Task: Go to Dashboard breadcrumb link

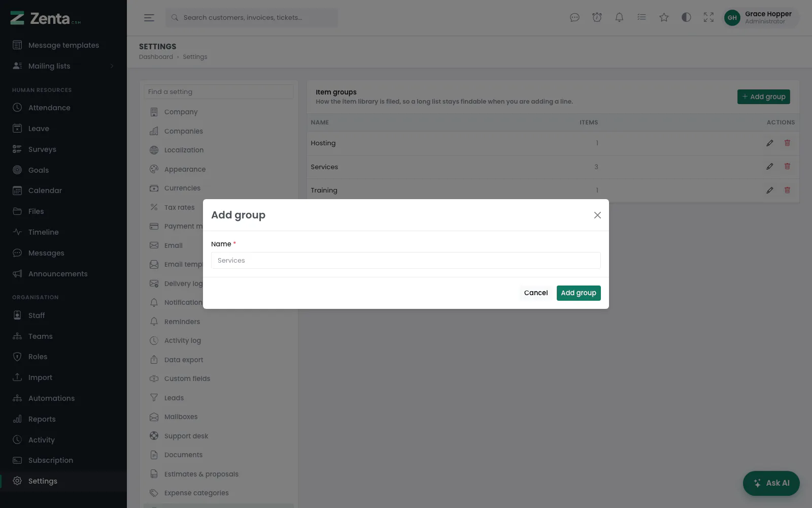Action: 156,57
